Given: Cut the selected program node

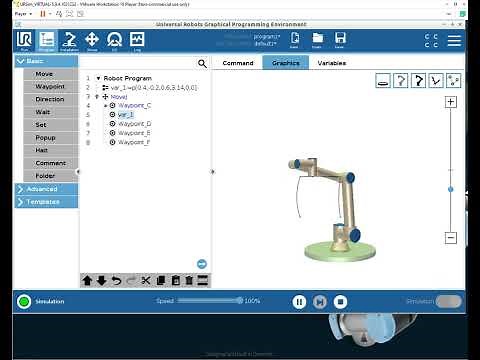Looking at the screenshot, I should tap(146, 281).
